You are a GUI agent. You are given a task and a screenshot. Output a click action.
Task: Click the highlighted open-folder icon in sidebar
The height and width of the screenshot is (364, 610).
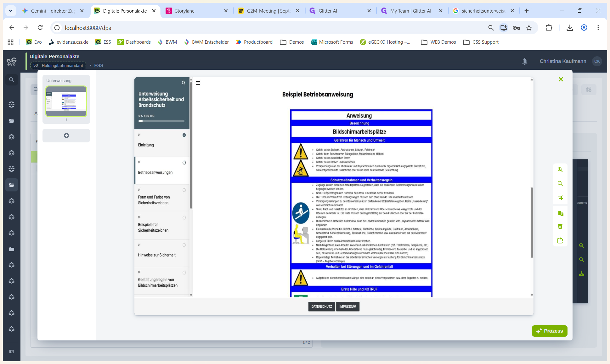12,185
